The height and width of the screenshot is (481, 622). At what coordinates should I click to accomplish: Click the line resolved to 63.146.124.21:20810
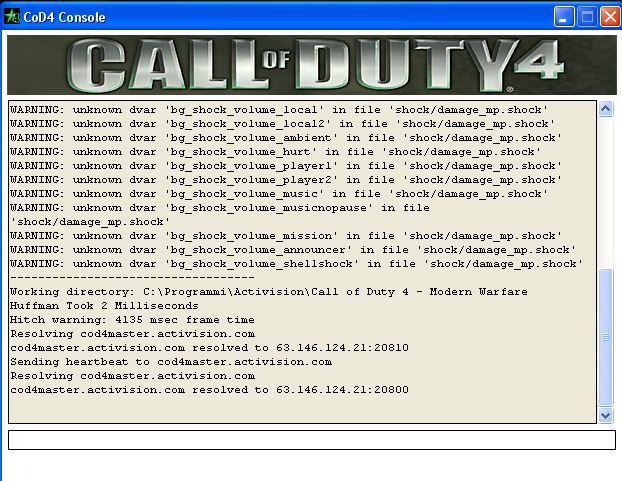tap(209, 348)
